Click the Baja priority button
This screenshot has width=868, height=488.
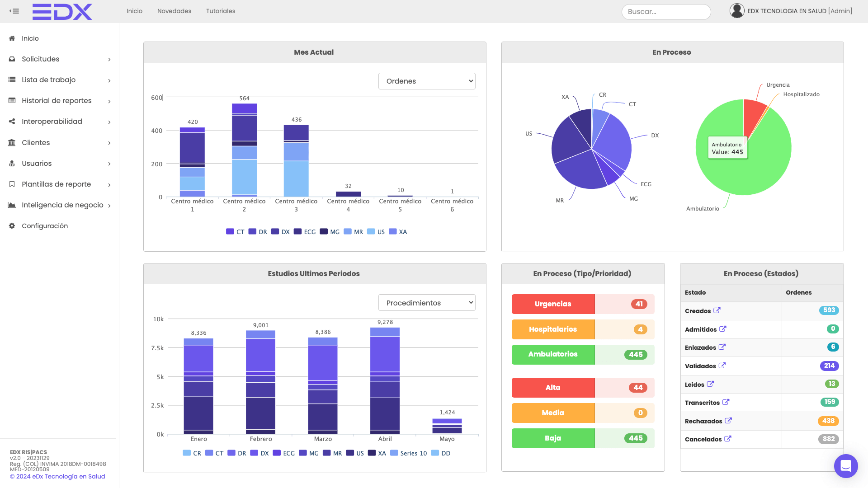click(x=553, y=438)
